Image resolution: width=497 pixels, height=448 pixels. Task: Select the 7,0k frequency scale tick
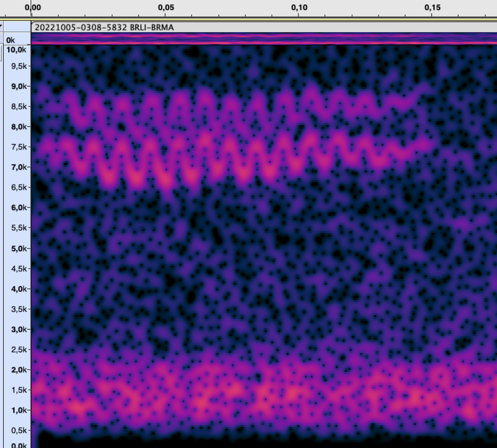(x=18, y=167)
